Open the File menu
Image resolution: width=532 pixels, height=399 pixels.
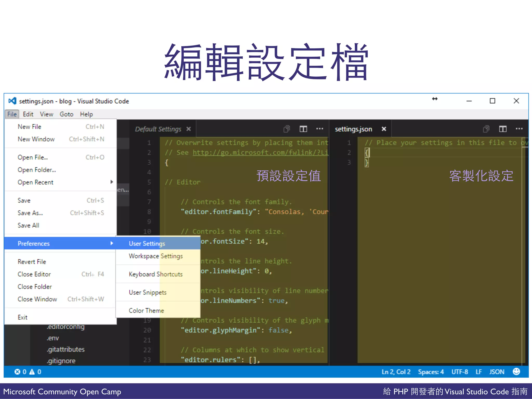click(12, 114)
